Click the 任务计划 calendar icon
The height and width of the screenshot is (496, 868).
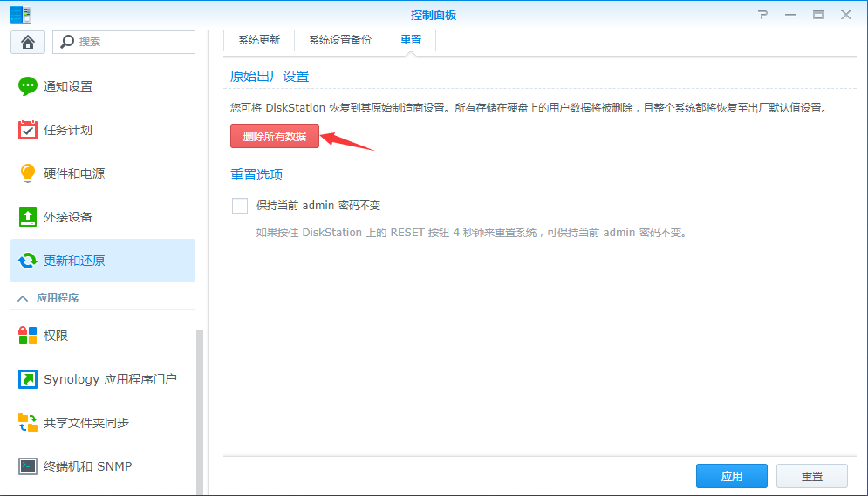click(x=28, y=130)
